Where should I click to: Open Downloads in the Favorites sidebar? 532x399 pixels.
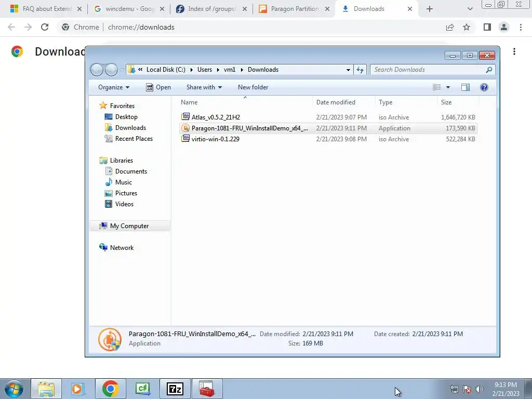125,128
